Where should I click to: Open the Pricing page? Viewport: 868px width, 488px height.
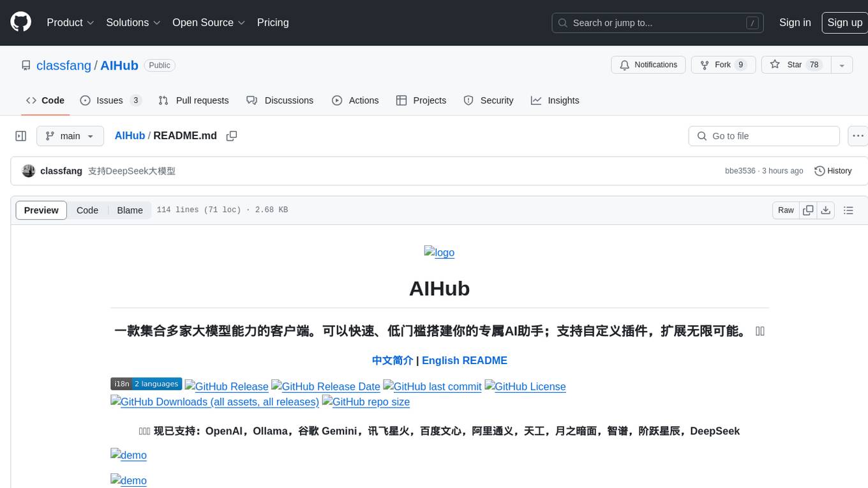(273, 22)
